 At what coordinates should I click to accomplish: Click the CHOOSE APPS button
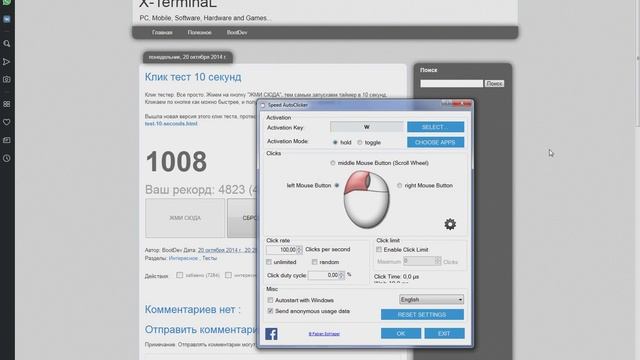[x=436, y=142]
